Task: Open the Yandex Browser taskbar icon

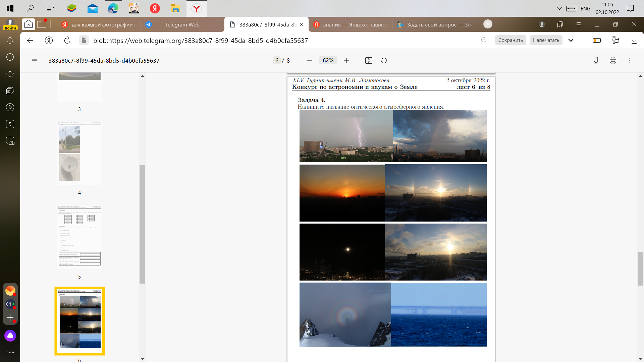Action: [197, 8]
